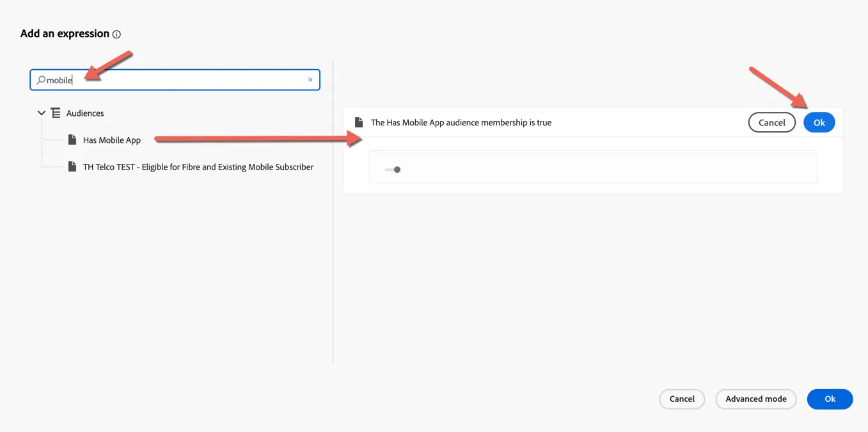Image resolution: width=868 pixels, height=432 pixels.
Task: Confirm the expression condition with Ok
Action: tap(819, 123)
